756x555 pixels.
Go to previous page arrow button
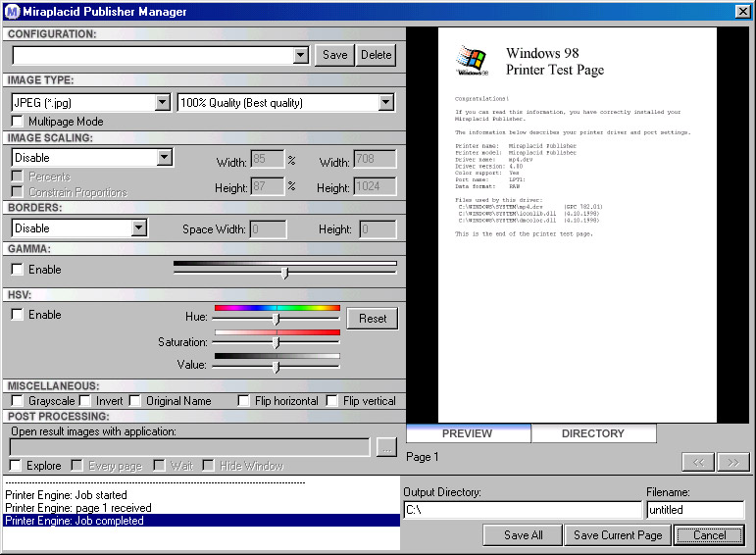698,463
